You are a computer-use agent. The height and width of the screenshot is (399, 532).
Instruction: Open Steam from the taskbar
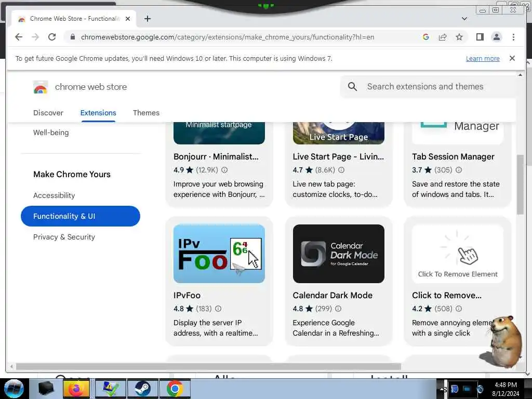point(142,389)
